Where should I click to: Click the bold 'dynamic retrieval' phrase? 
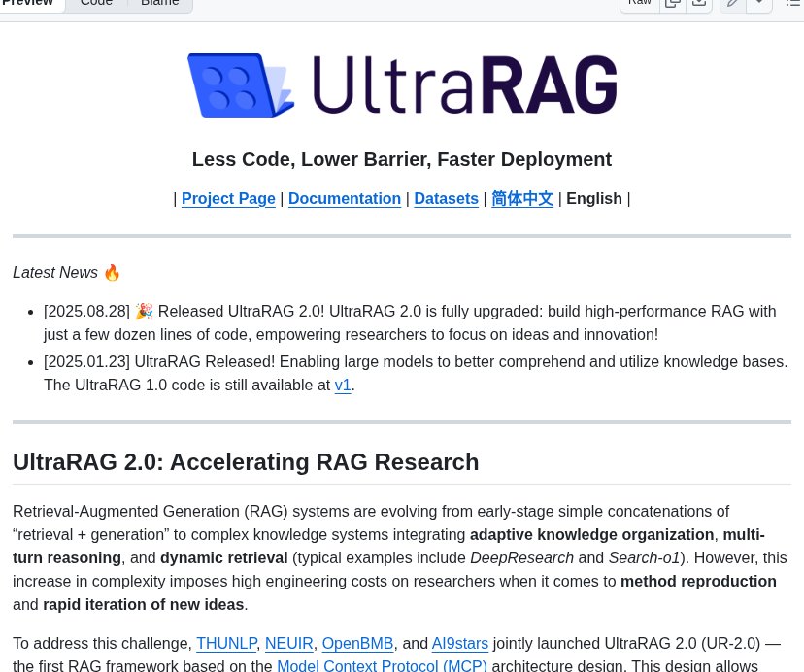224,557
